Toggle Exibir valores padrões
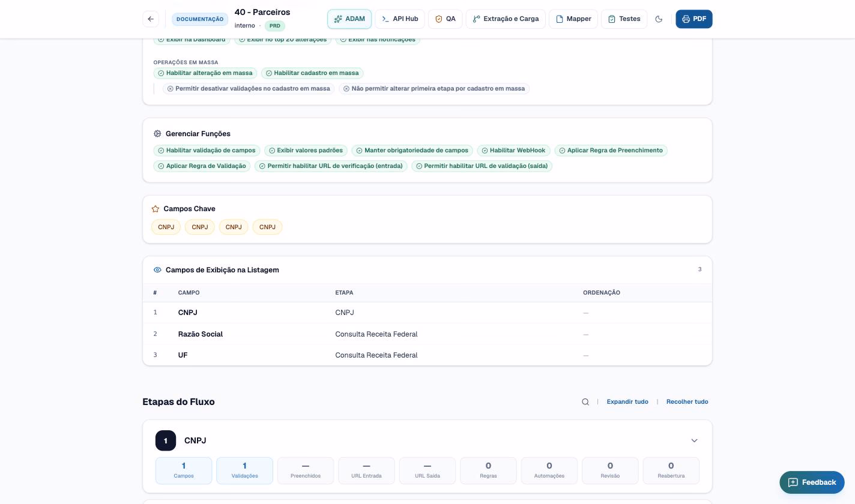Screen dimensions: 855x504 click(306, 151)
